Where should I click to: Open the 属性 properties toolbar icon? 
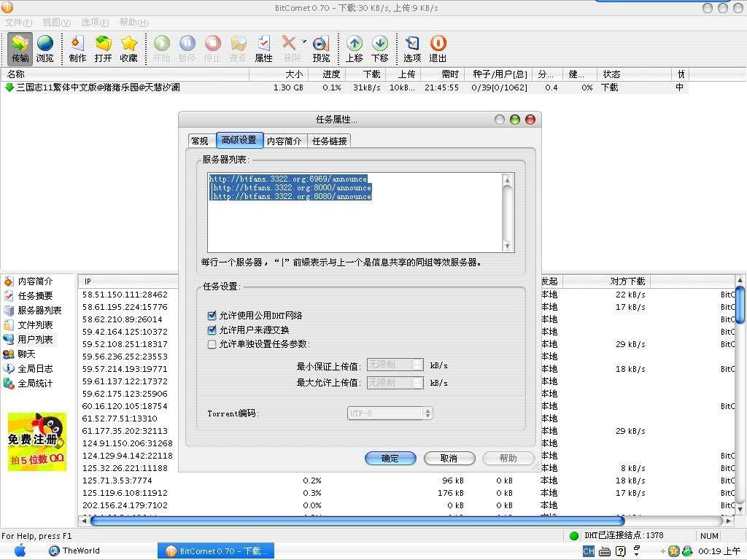point(263,49)
